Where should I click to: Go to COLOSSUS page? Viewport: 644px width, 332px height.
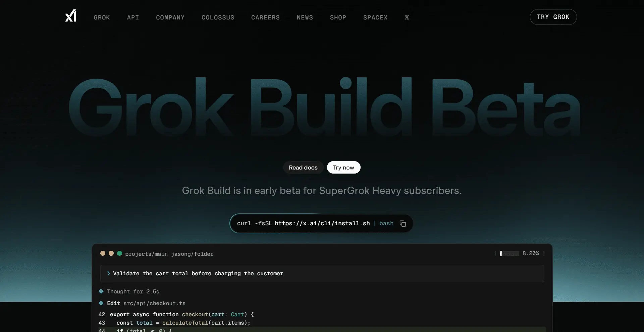click(x=218, y=17)
